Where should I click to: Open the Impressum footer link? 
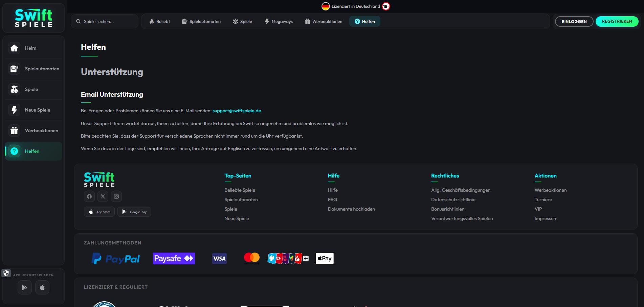coord(546,218)
